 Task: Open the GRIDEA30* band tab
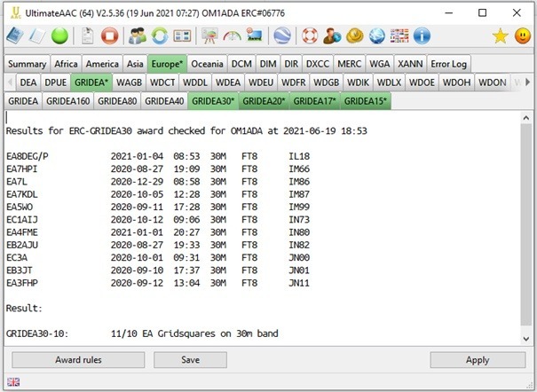tap(213, 101)
